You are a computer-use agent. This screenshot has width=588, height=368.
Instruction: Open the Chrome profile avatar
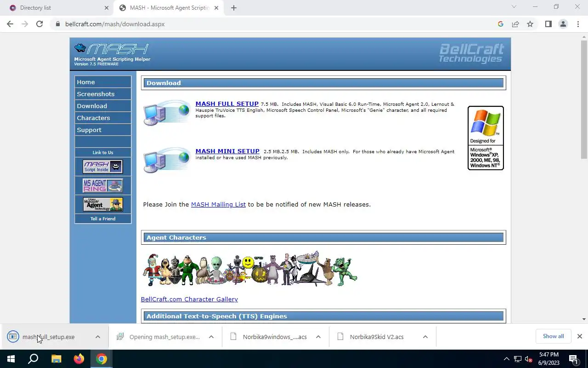(x=563, y=24)
